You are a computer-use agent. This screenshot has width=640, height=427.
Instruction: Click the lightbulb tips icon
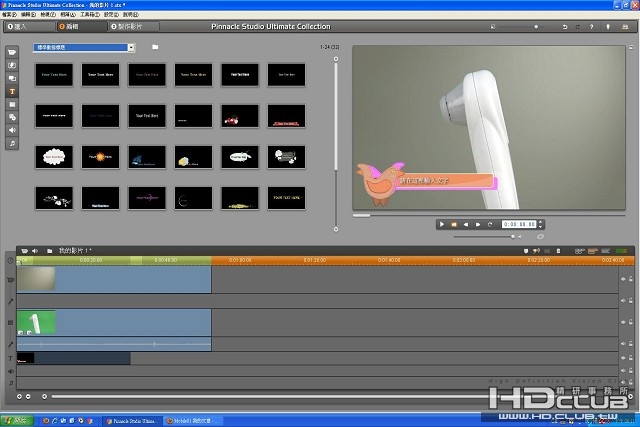point(608,27)
